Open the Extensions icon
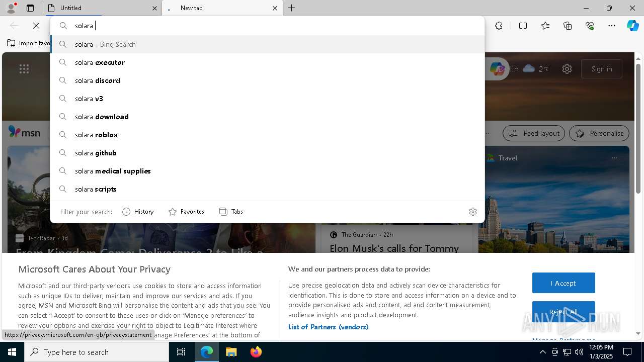The width and height of the screenshot is (644, 362). tap(499, 26)
